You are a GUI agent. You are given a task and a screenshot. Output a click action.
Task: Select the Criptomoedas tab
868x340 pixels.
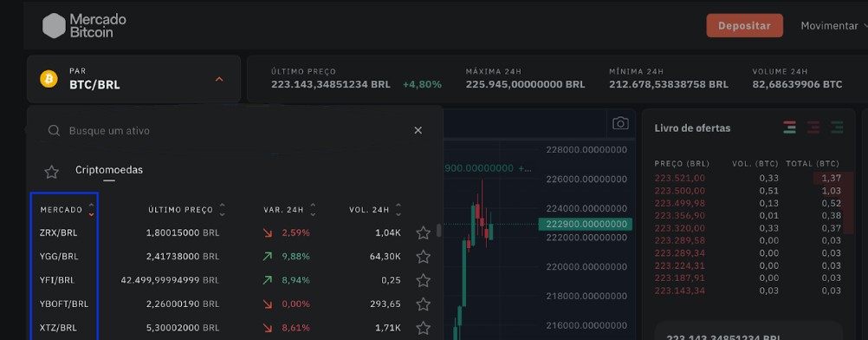(x=109, y=170)
